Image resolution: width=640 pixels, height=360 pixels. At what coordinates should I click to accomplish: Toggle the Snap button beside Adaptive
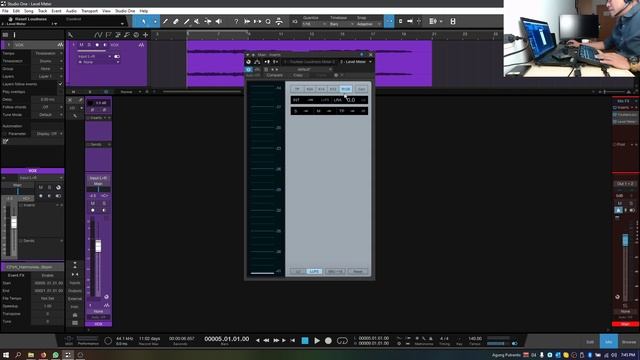pos(389,21)
